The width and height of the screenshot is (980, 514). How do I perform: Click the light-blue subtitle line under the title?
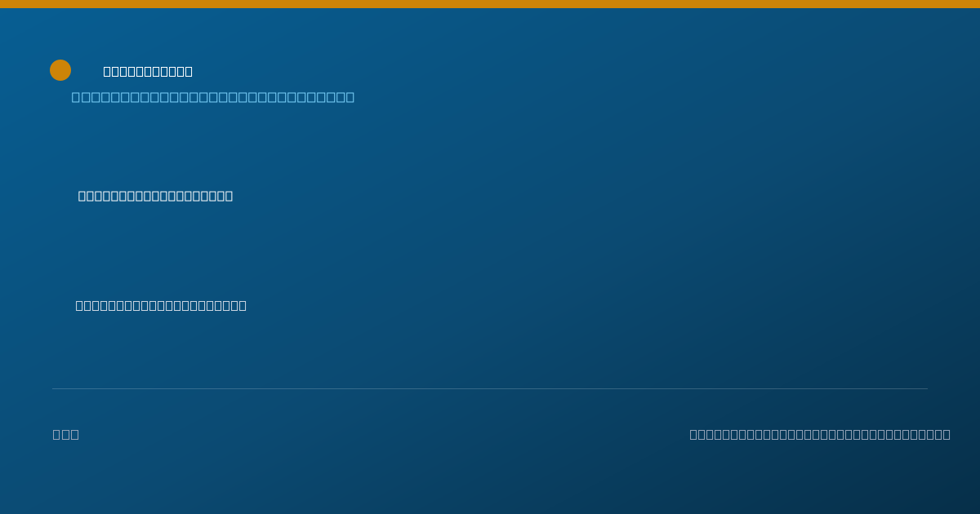point(213,97)
